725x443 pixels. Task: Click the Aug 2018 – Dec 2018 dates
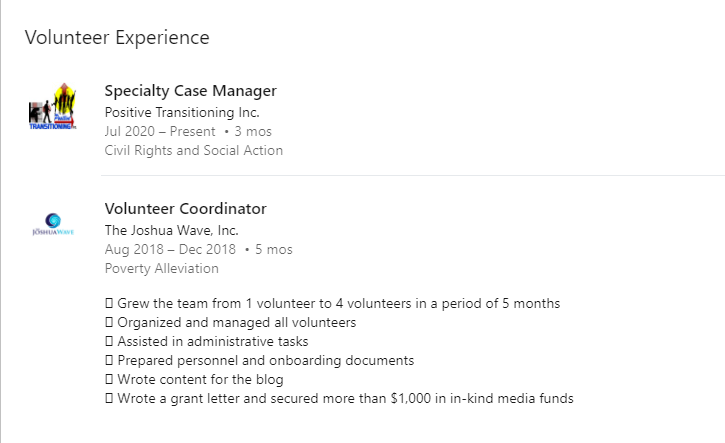170,249
